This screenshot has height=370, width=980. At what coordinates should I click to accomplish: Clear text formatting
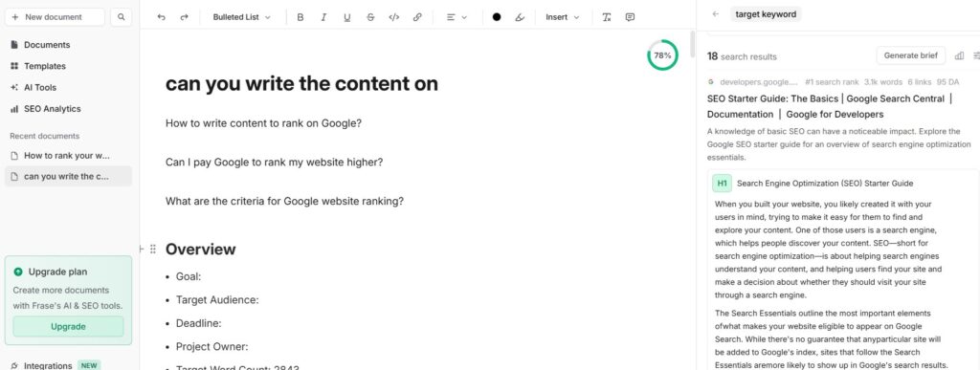[606, 17]
